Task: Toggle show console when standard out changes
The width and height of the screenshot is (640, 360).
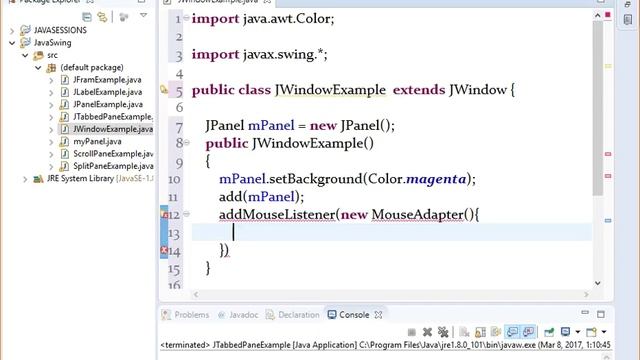Action: coord(512,332)
